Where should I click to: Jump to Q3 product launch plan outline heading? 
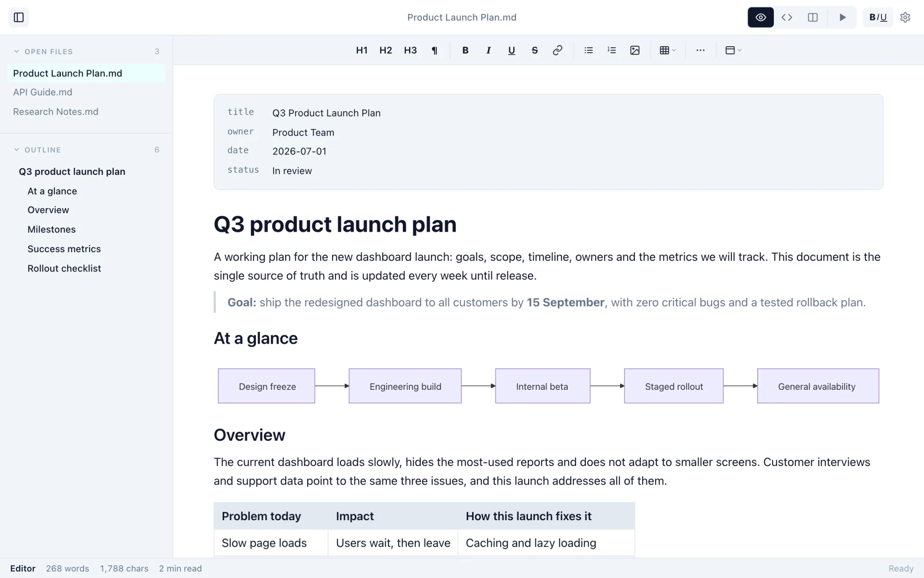[72, 172]
